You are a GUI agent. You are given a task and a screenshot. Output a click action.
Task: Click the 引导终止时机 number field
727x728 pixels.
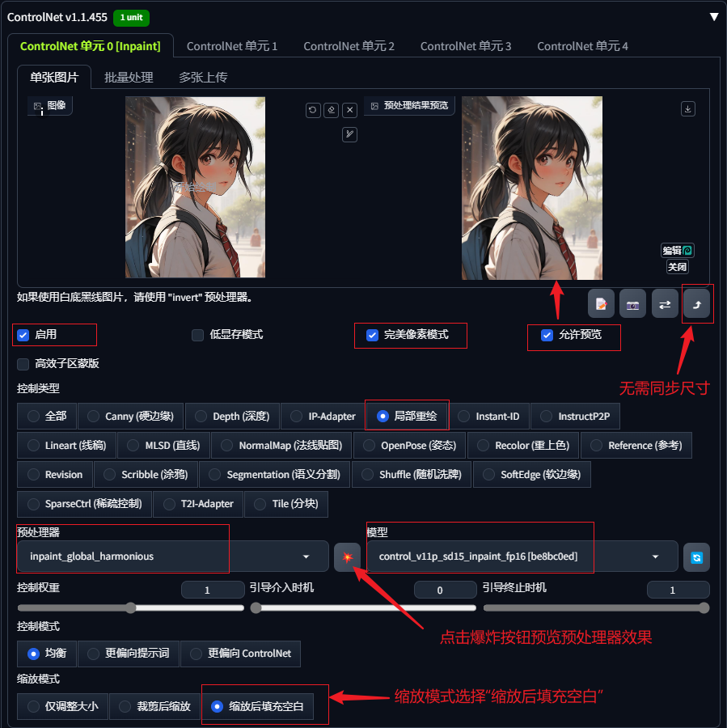point(678,590)
